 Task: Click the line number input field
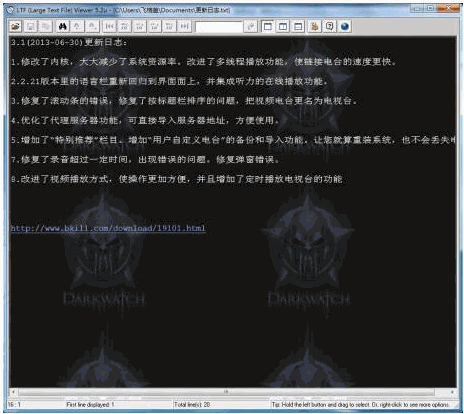[219, 27]
